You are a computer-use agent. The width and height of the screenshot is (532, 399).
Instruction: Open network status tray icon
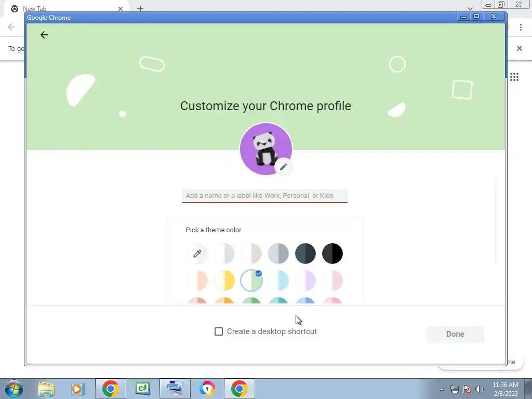pos(454,389)
